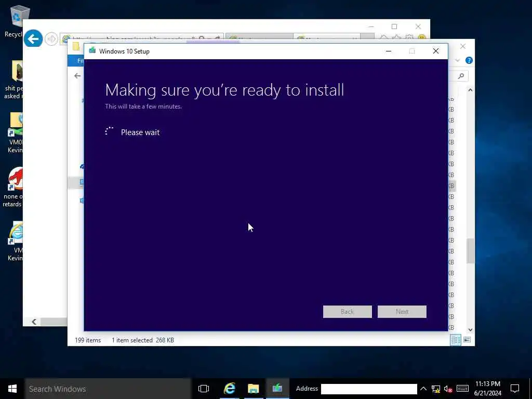Select the red dinosaur desktop shortcut
Viewport: 532px width, 399px height.
pos(14,187)
